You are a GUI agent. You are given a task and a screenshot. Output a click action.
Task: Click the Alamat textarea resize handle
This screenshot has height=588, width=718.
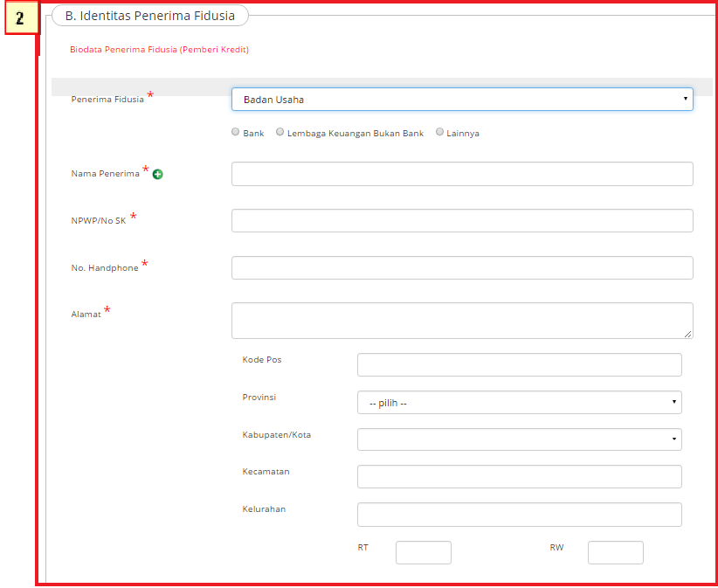coord(688,334)
